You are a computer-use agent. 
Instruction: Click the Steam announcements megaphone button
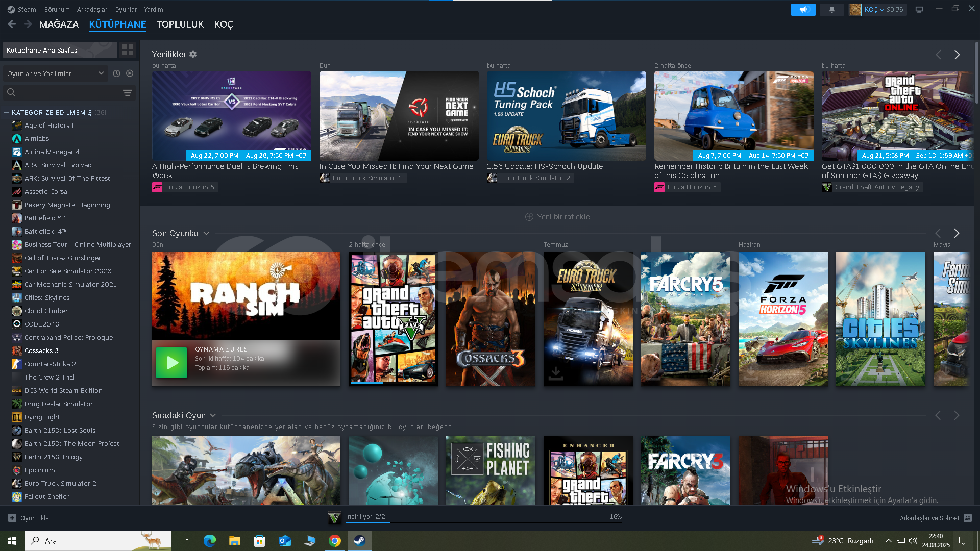click(803, 10)
